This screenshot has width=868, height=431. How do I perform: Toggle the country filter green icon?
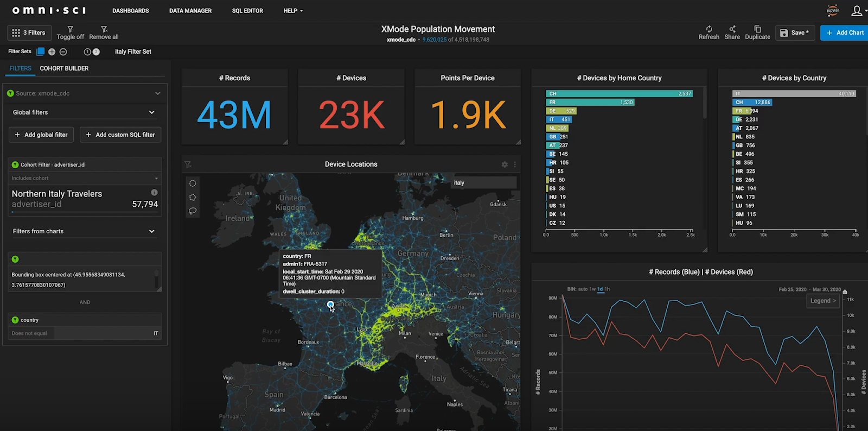pos(15,320)
